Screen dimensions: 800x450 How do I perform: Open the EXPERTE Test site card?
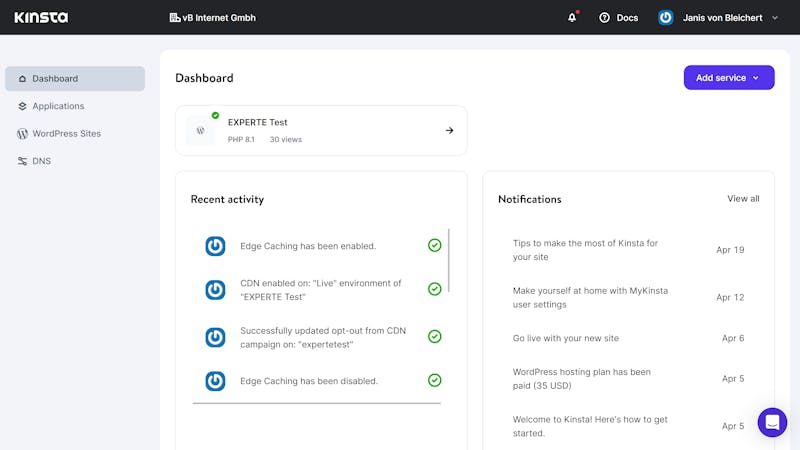321,131
